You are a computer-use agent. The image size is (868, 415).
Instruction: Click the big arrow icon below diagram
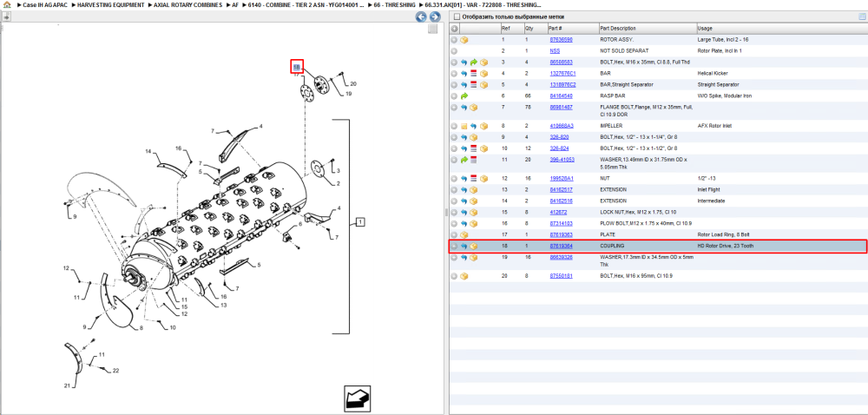click(x=357, y=399)
